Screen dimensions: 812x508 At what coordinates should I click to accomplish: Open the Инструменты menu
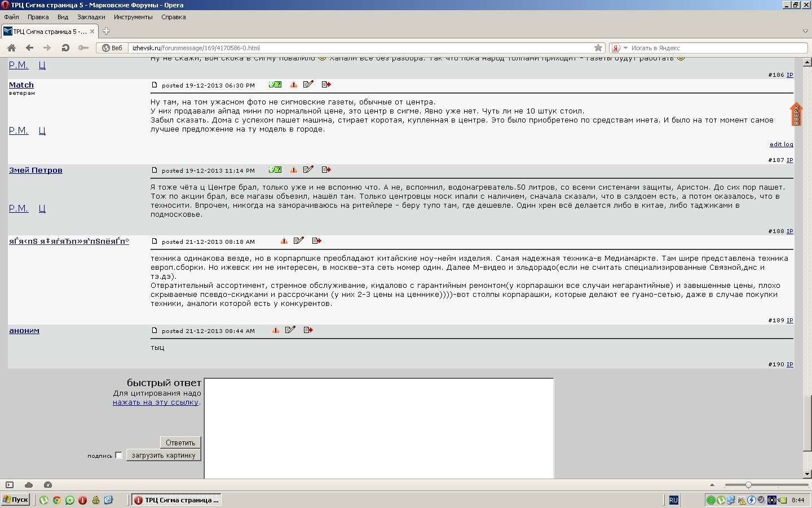[133, 17]
